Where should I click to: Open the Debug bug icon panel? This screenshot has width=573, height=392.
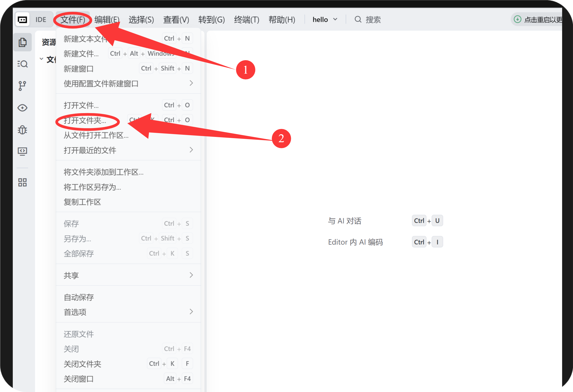(22, 130)
